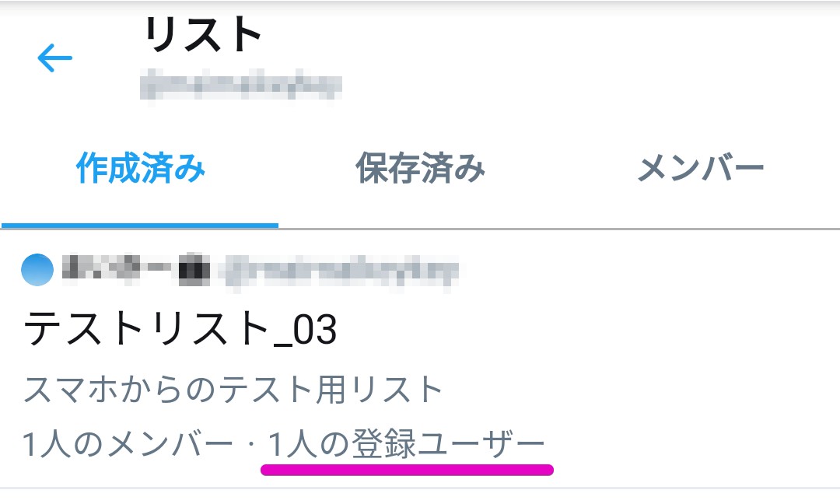Click the 1人の登録ユーザー subscriber count
The height and width of the screenshot is (504, 840).
point(406,444)
